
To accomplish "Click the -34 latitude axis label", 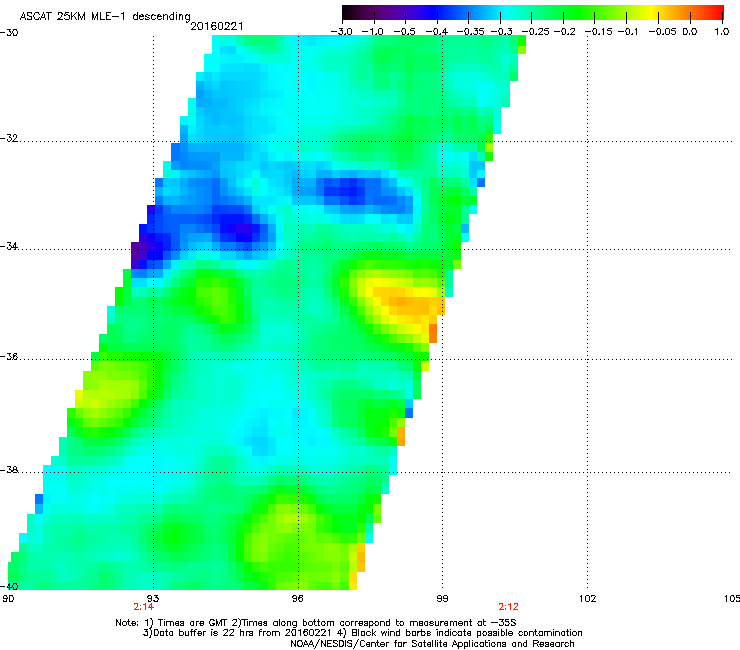I will tap(9, 246).
